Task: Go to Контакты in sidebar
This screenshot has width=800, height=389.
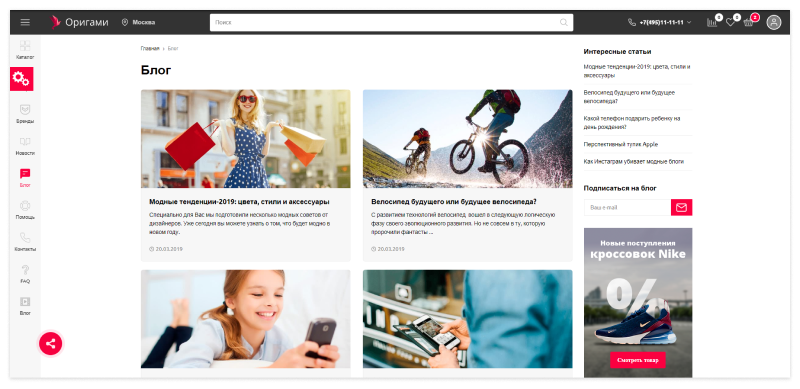Action: click(x=25, y=242)
